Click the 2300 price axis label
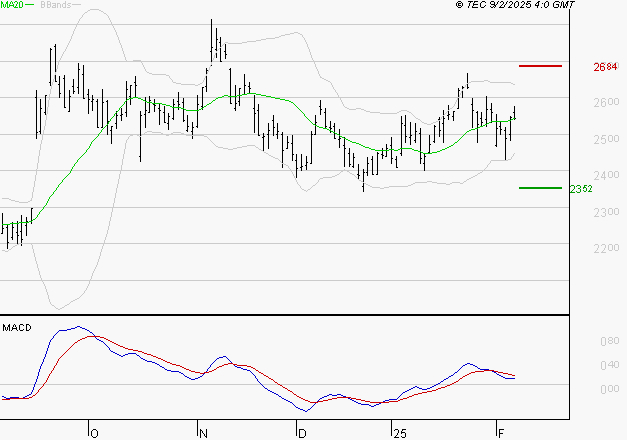This screenshot has width=627, height=440. point(604,212)
